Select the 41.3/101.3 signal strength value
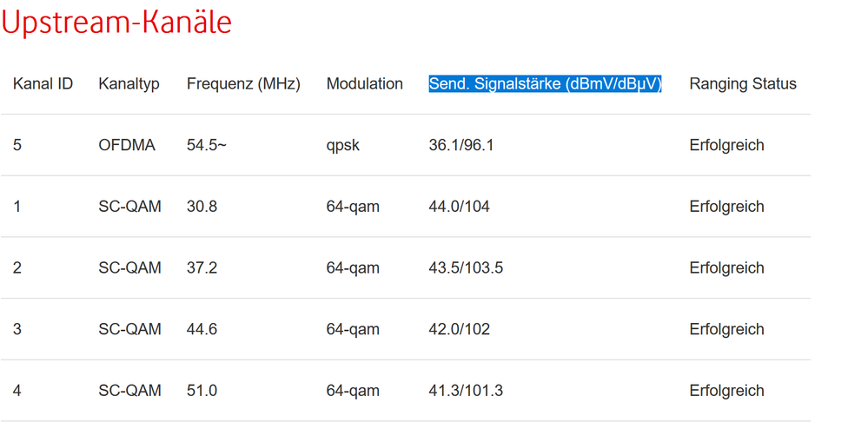The image size is (868, 442). click(x=466, y=391)
